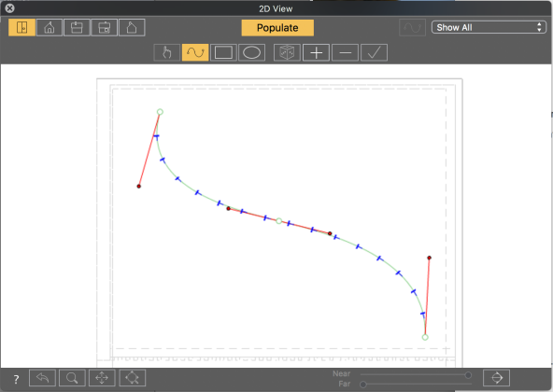Activate the curve drawing tool

pos(195,52)
